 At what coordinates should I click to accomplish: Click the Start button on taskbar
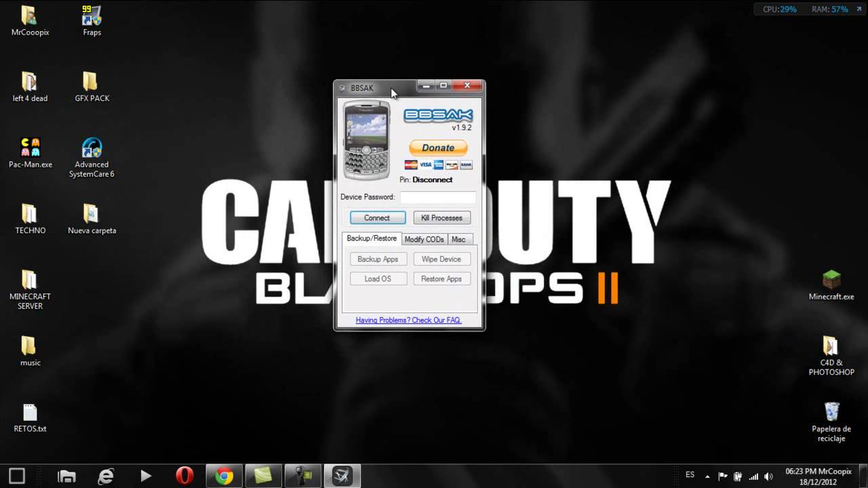(x=17, y=476)
